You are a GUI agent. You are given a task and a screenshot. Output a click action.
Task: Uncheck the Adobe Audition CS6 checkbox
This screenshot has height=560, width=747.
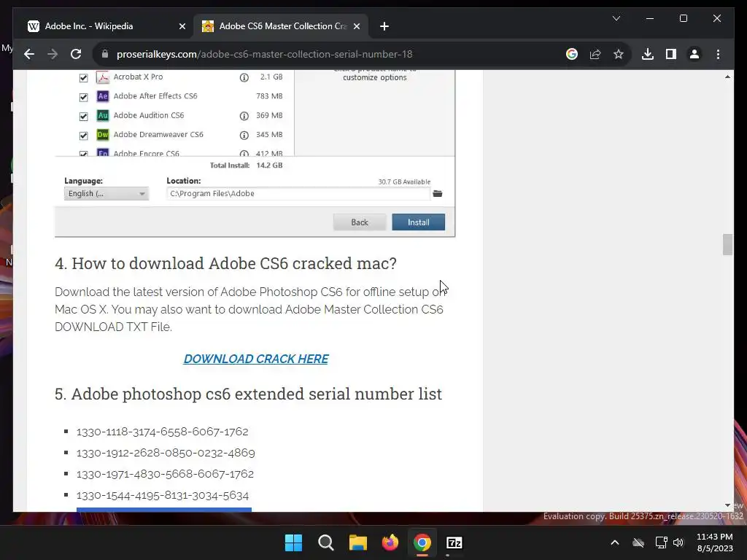(83, 116)
